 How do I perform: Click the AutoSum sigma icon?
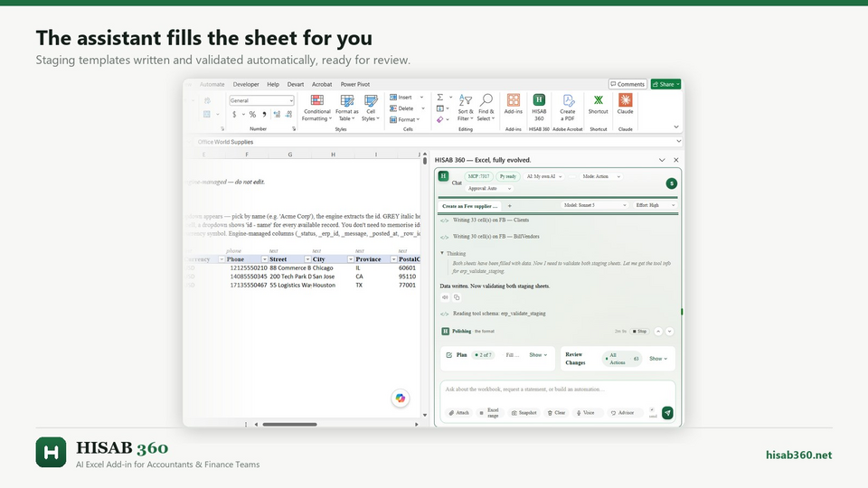click(440, 98)
